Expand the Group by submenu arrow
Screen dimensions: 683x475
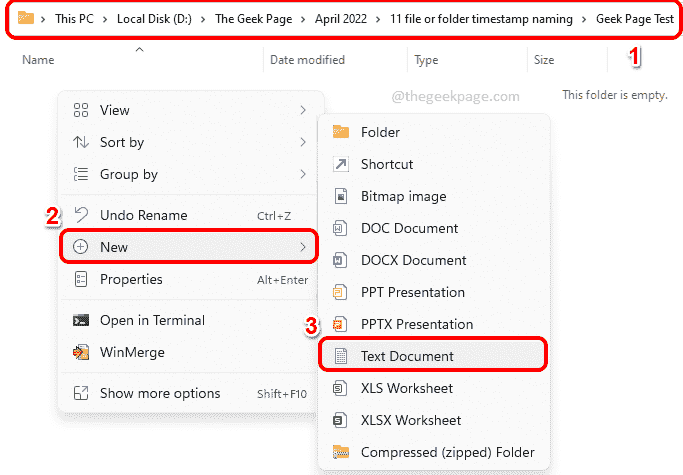click(302, 174)
